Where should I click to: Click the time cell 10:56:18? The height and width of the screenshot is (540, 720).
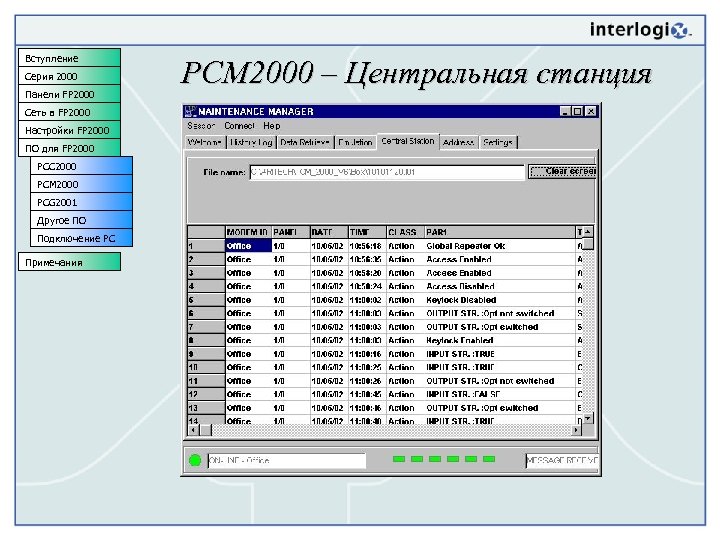click(x=367, y=246)
